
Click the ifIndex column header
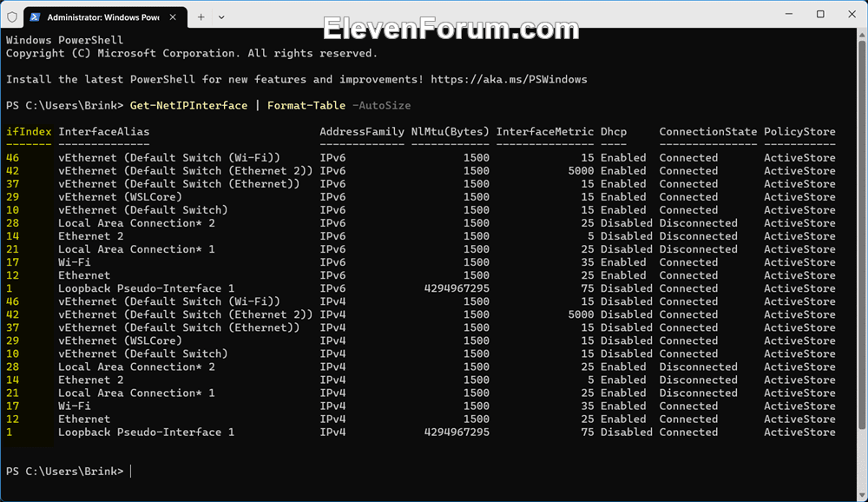(29, 131)
